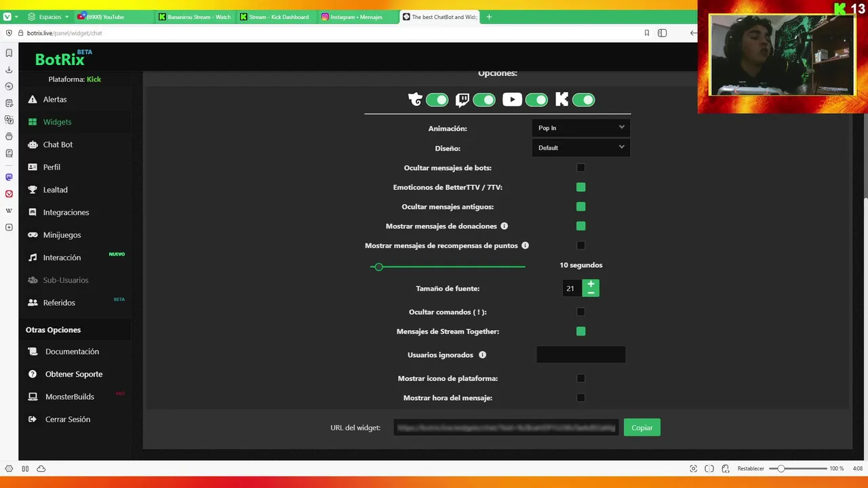Switch to the YouTube browser tab

coord(113,17)
